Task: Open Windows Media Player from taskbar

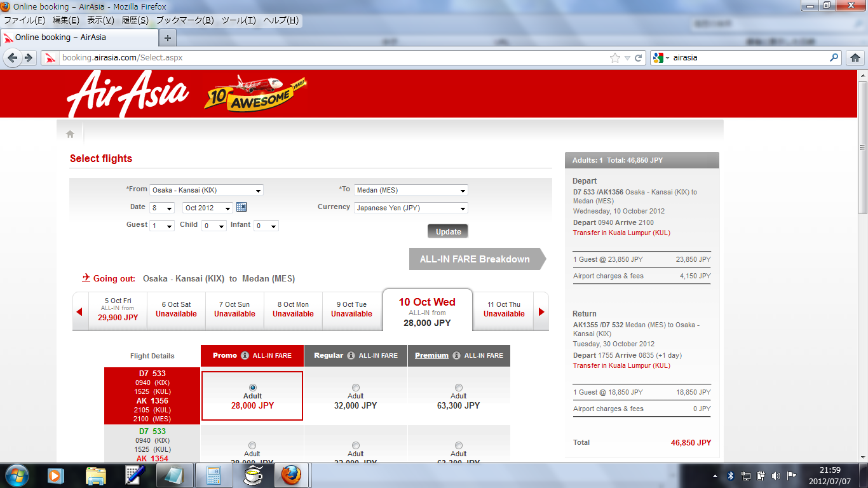Action: (56, 475)
